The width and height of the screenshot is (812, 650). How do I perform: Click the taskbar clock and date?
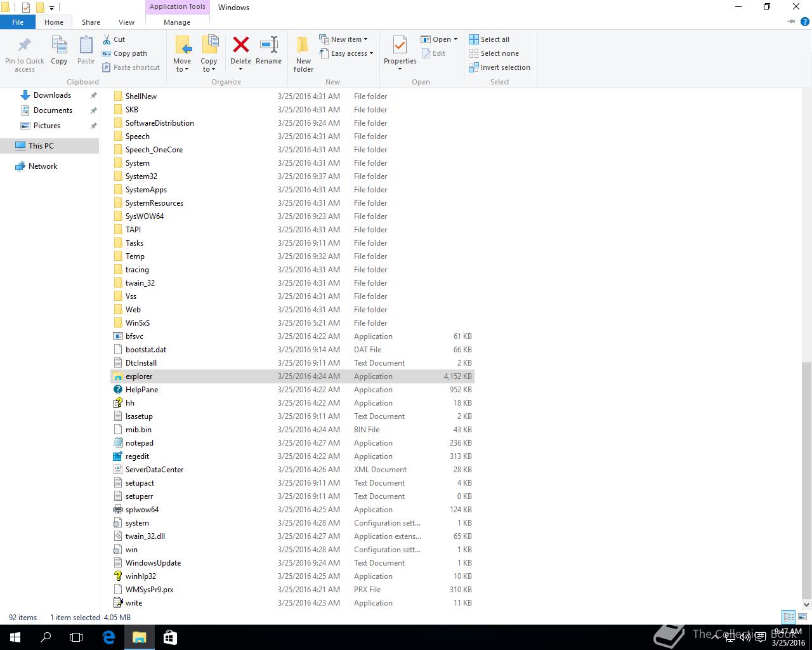(x=788, y=637)
